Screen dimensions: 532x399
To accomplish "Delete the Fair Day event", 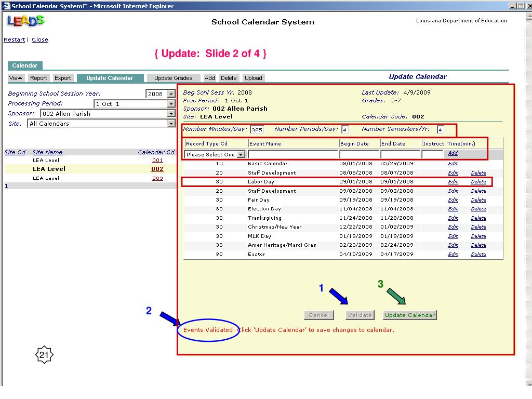I will tap(478, 200).
